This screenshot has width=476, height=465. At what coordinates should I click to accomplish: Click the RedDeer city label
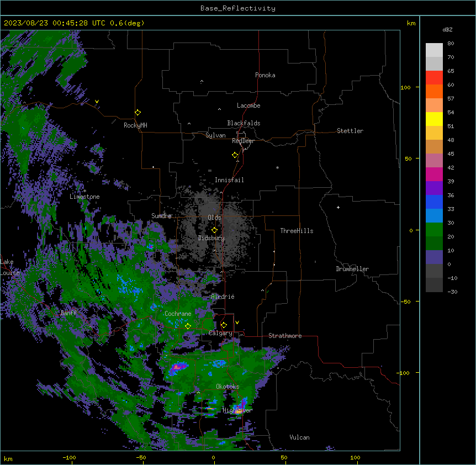pos(243,141)
